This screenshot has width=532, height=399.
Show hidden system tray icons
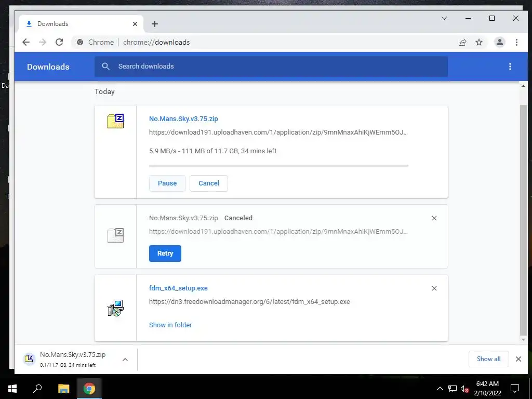tap(440, 389)
